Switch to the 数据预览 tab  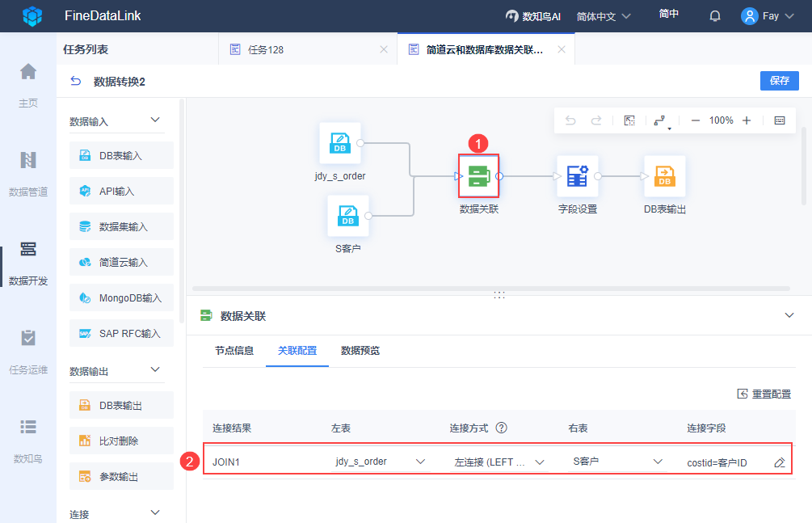click(360, 351)
